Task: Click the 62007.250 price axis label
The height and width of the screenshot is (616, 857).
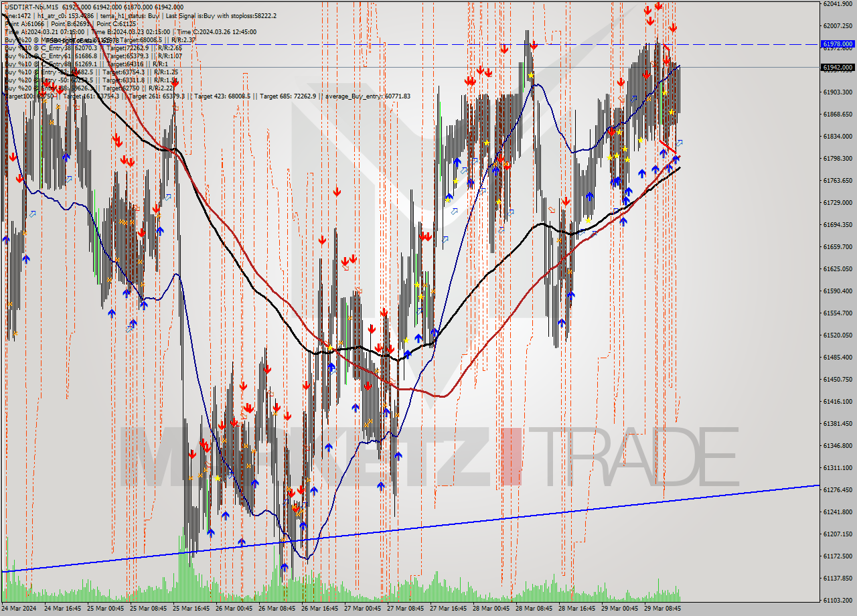Action: point(838,25)
